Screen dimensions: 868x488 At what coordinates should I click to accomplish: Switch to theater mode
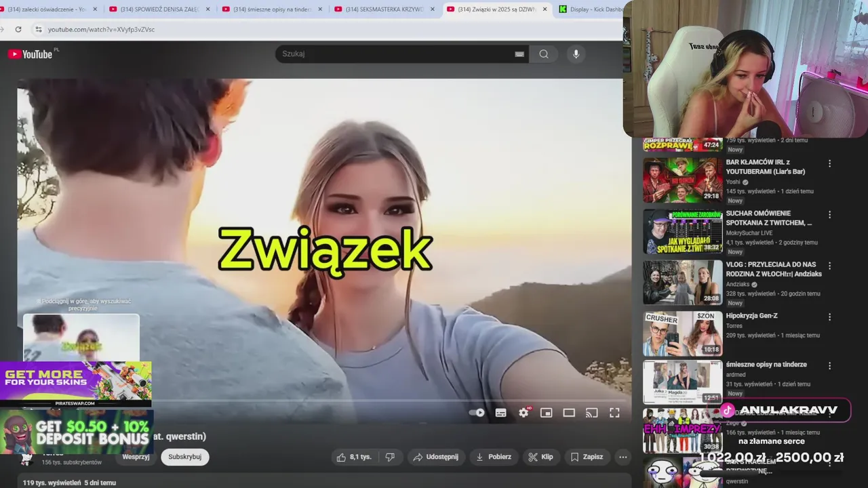569,412
